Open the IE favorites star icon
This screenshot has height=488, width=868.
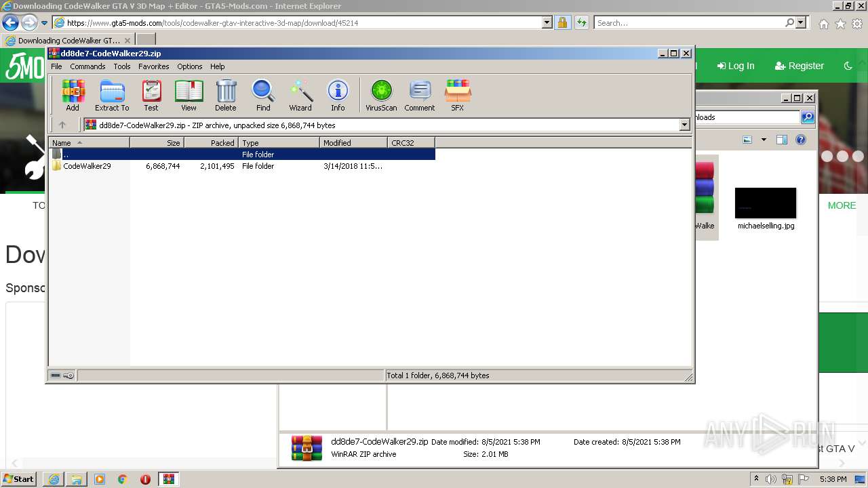coord(840,24)
